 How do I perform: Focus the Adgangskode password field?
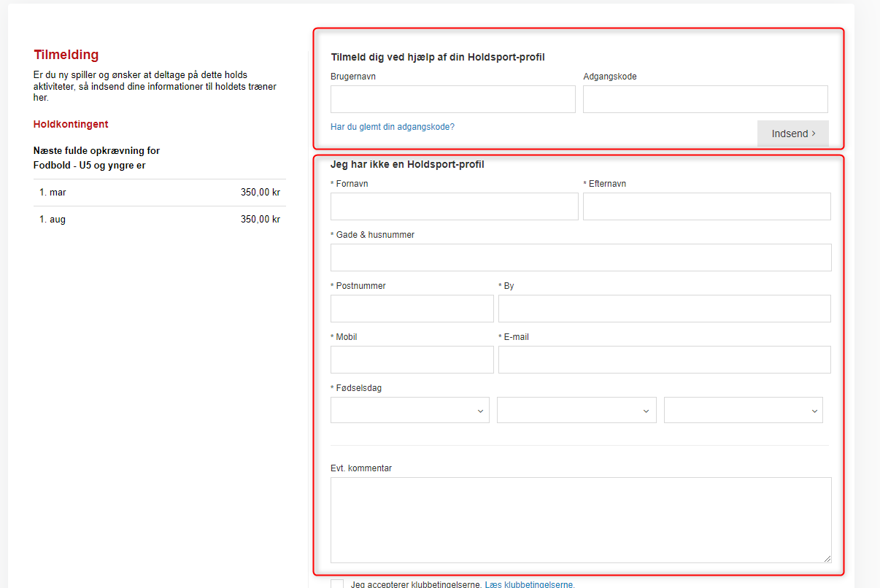[x=705, y=99]
